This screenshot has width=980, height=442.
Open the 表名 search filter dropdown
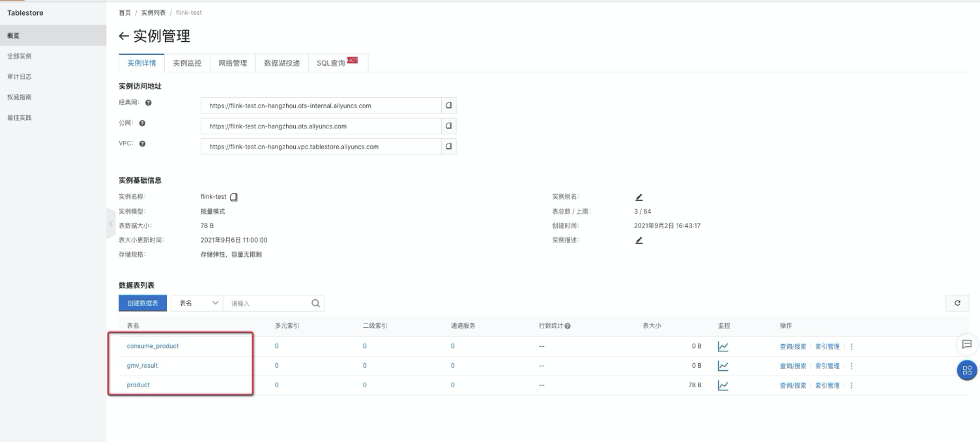tap(197, 302)
